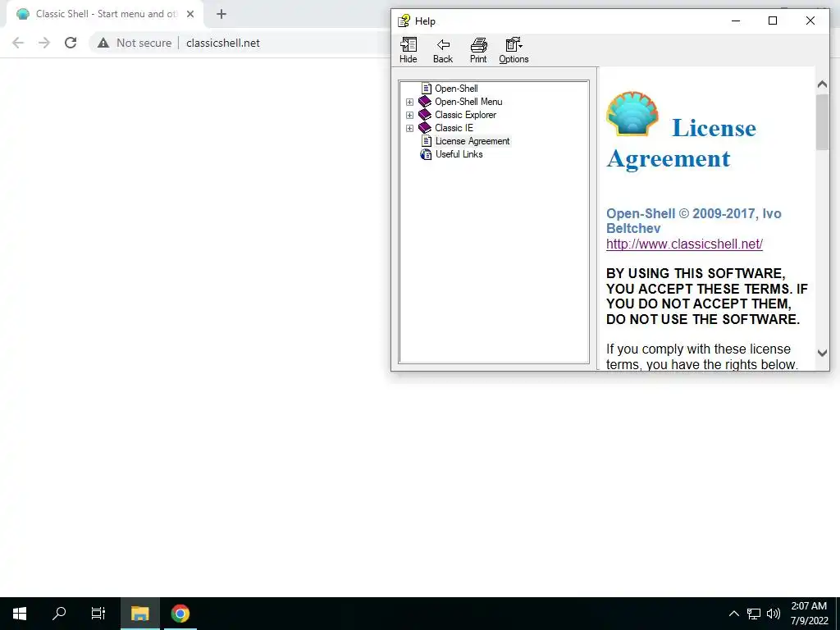This screenshot has height=630, width=840.
Task: Click the Not secure warning indicator
Action: coord(135,43)
